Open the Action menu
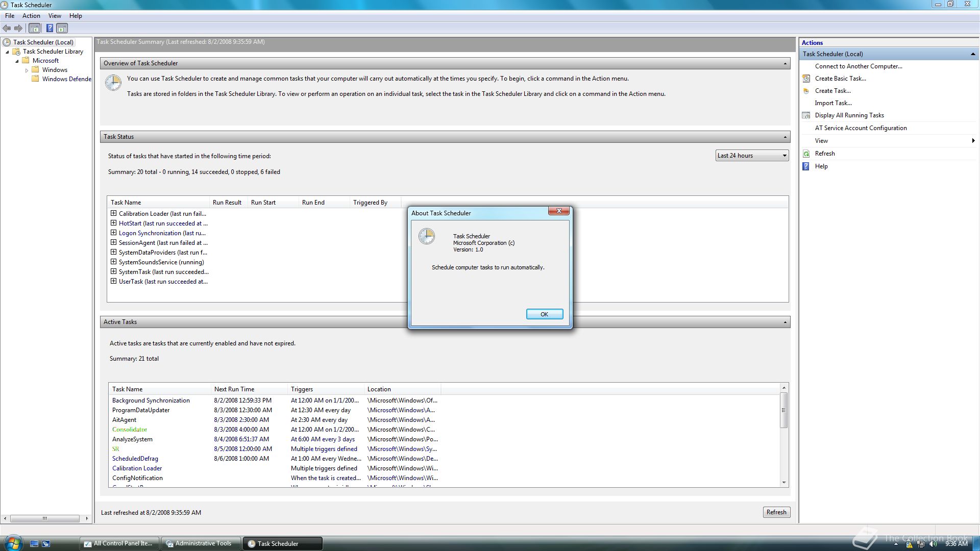980x551 pixels. pyautogui.click(x=31, y=16)
